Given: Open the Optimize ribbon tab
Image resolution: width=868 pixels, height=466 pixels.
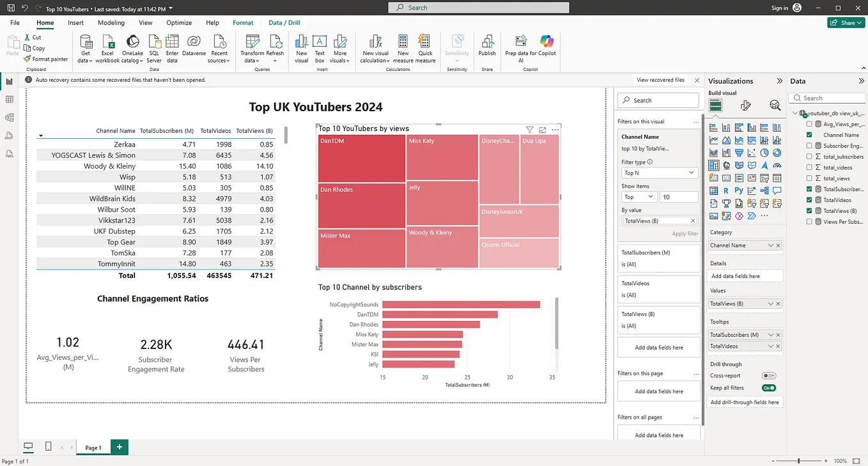Looking at the screenshot, I should point(179,23).
